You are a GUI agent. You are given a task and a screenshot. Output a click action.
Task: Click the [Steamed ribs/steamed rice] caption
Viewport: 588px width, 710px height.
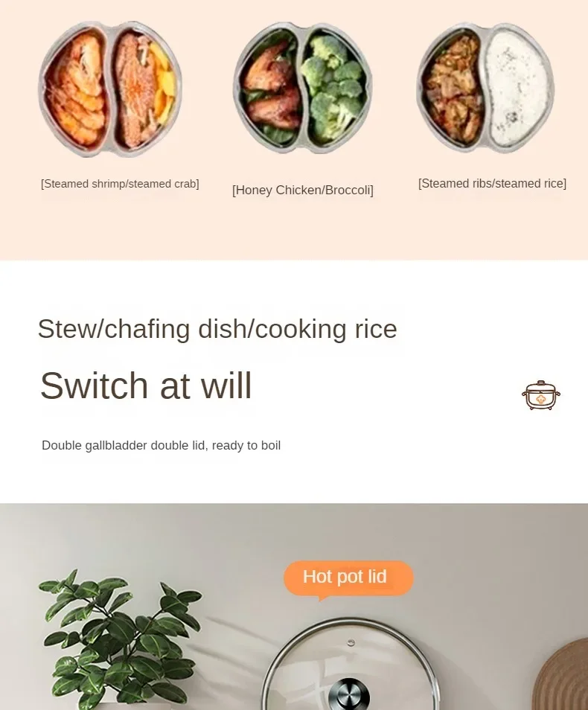pos(492,183)
